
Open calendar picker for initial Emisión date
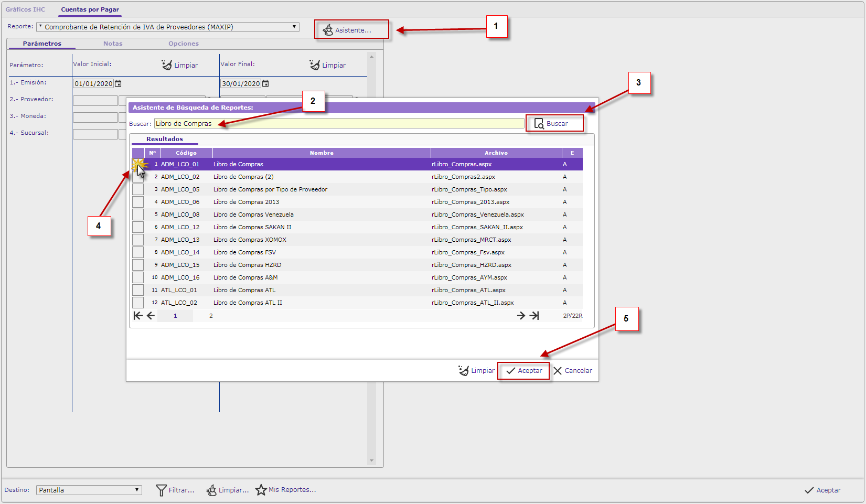[x=119, y=84]
